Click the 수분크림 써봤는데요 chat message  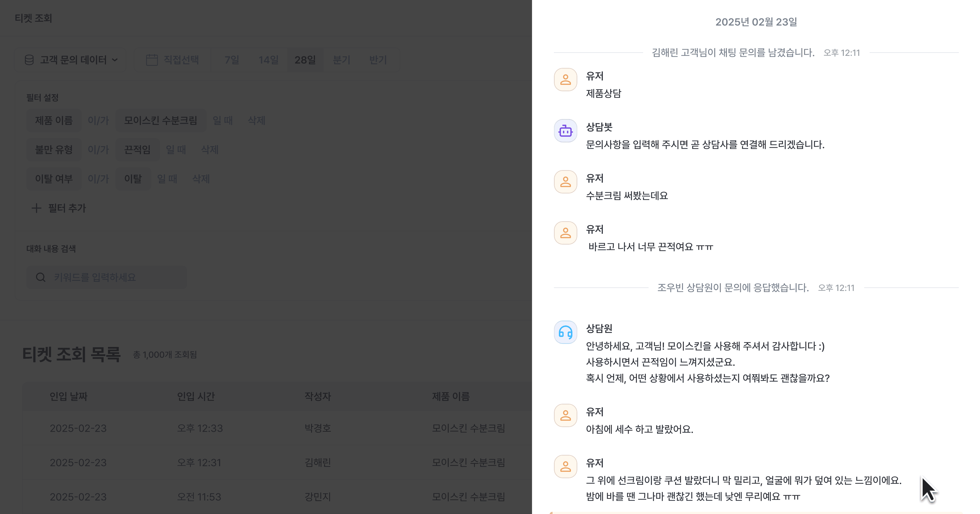pyautogui.click(x=627, y=196)
